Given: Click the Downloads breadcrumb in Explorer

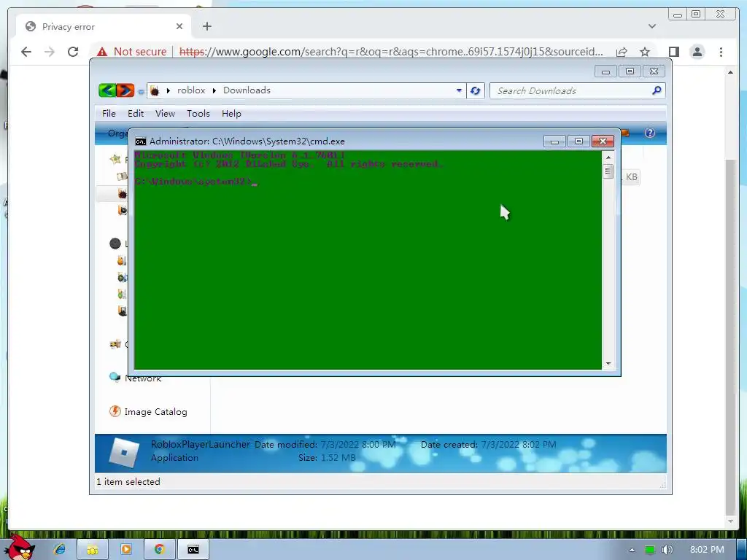Looking at the screenshot, I should [247, 90].
